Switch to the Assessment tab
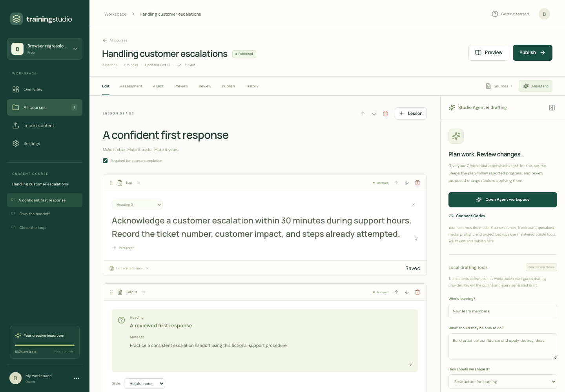This screenshot has width=565, height=392. click(131, 86)
